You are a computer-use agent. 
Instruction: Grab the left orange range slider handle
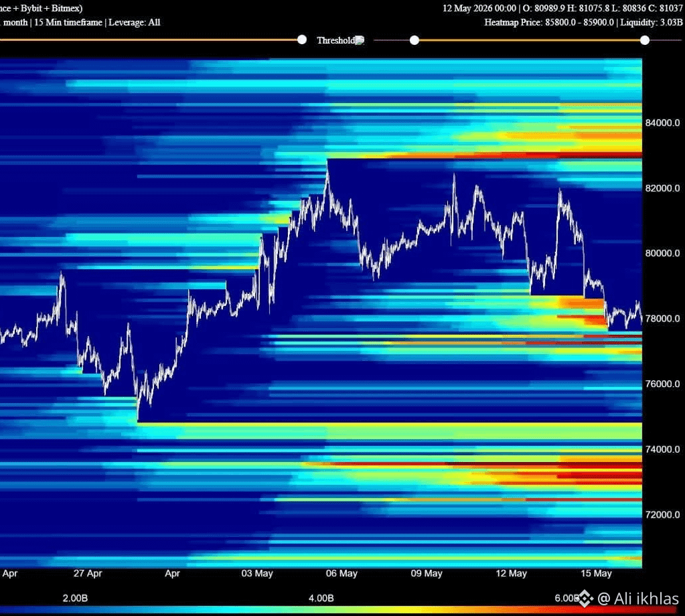[x=302, y=40]
